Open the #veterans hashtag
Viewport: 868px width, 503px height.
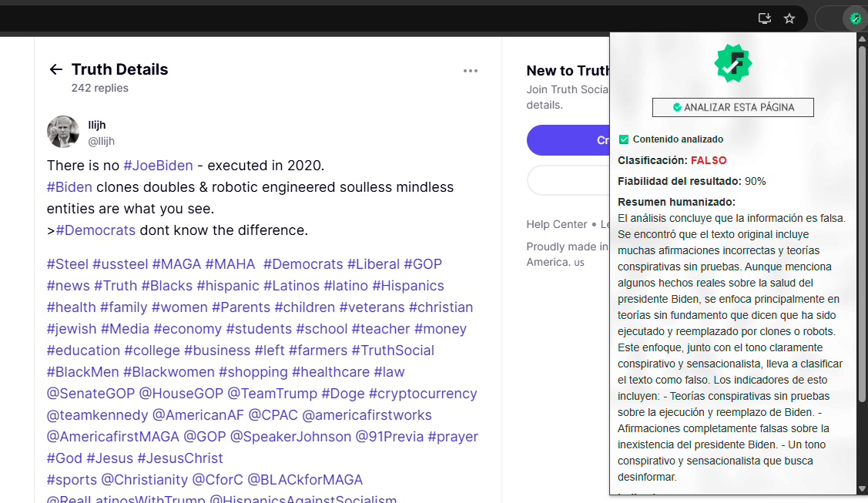point(372,307)
